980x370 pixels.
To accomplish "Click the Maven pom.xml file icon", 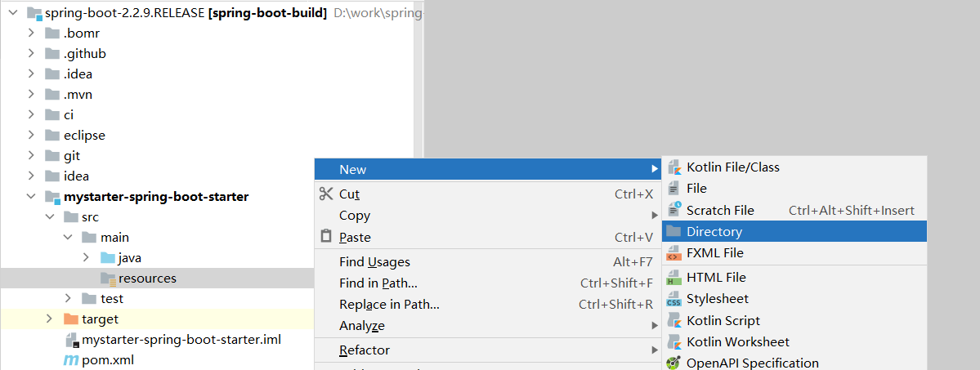I will coord(71,360).
